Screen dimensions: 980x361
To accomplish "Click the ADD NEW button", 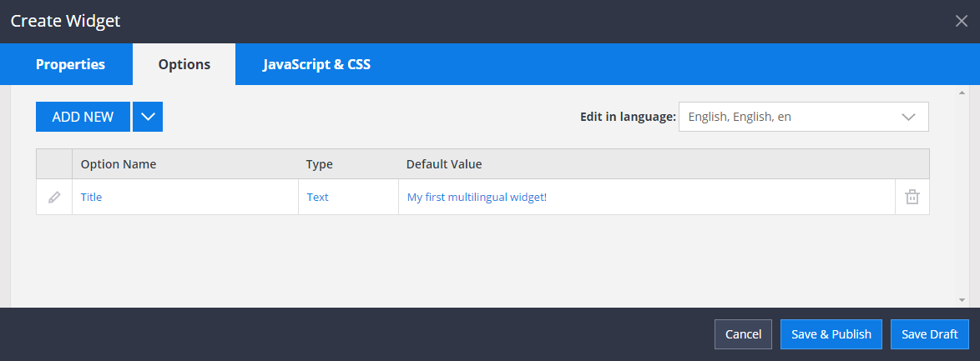I will tap(83, 117).
